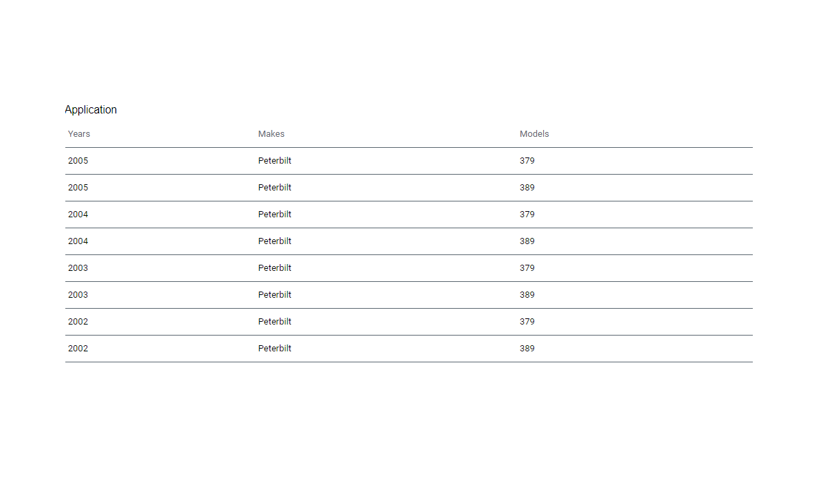Click the Years column header
This screenshot has width=825, height=504.
pyautogui.click(x=79, y=134)
